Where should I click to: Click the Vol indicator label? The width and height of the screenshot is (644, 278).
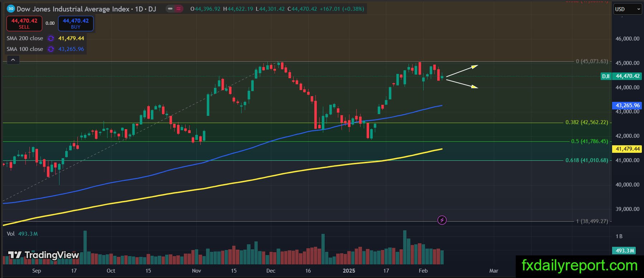click(11, 234)
